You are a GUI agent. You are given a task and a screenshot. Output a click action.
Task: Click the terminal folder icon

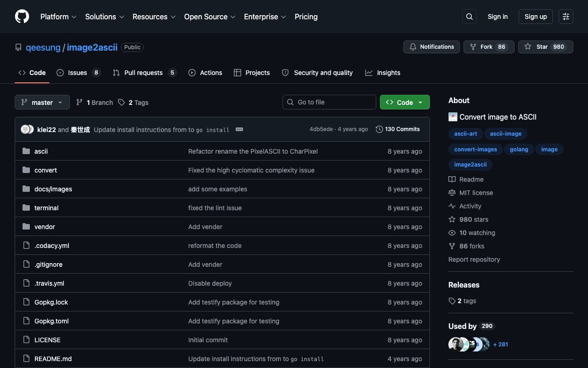tap(26, 208)
